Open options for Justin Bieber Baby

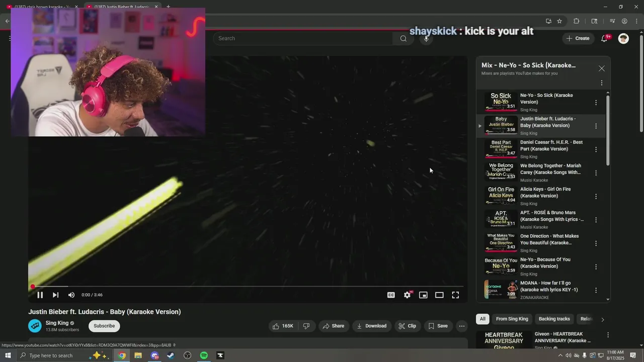point(596,126)
